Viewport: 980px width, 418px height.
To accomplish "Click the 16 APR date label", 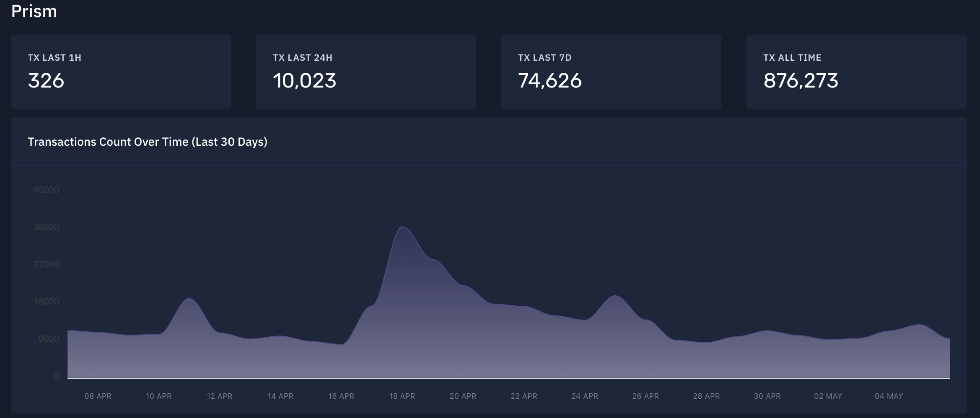I will pos(341,396).
